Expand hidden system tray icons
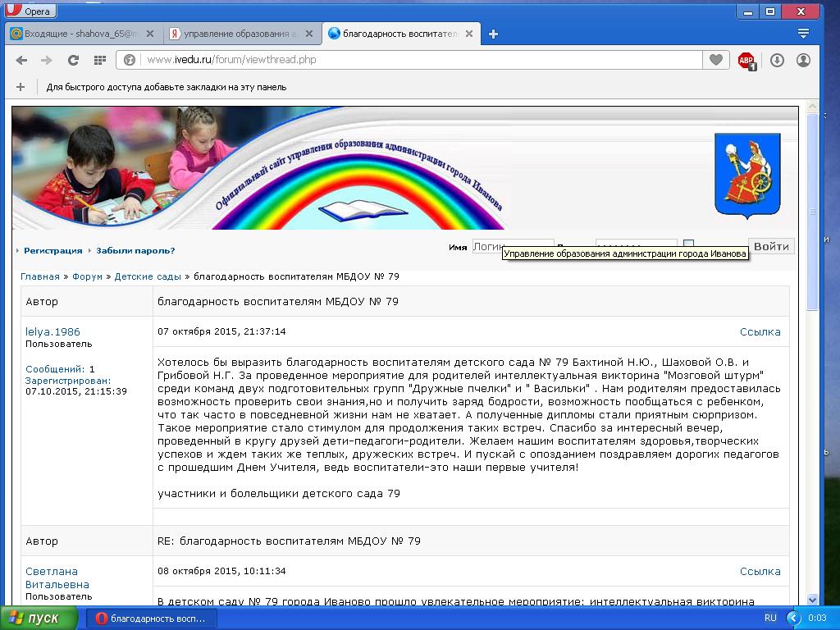The width and height of the screenshot is (840, 630). tap(793, 619)
